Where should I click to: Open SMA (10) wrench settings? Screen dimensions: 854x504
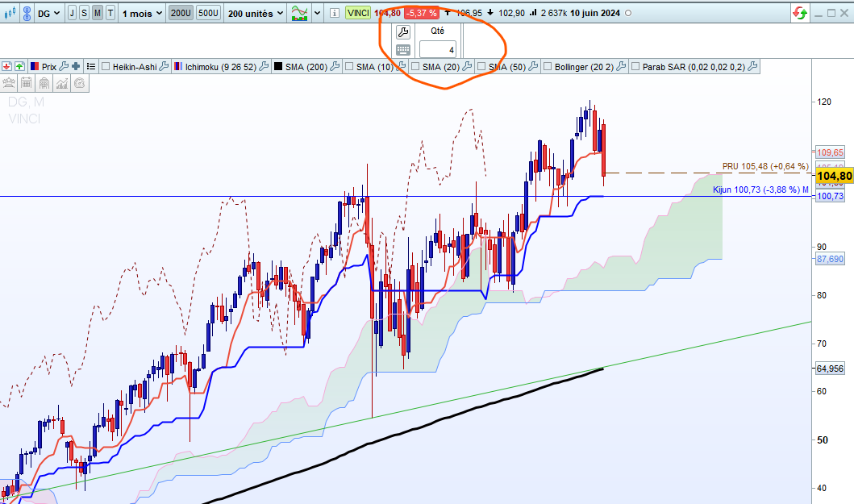point(402,66)
